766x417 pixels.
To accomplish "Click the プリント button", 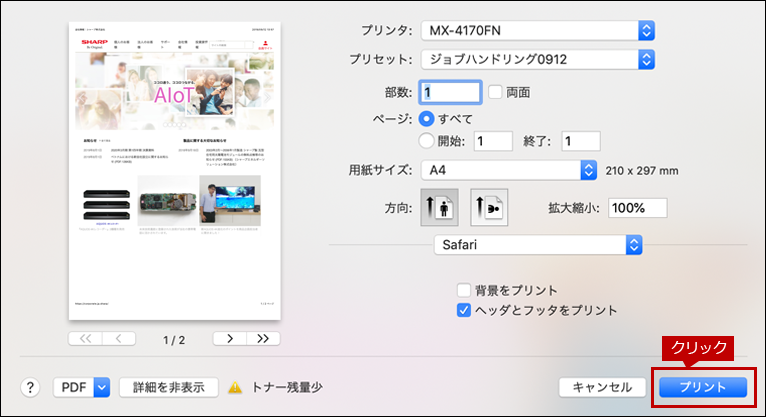I will pos(703,387).
